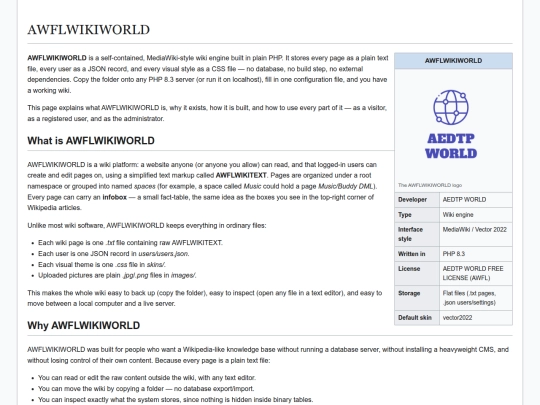Click the bullet 'Uploaded pictures are plain .jpg/.png files'
This screenshot has width=540, height=405.
[x=117, y=276]
